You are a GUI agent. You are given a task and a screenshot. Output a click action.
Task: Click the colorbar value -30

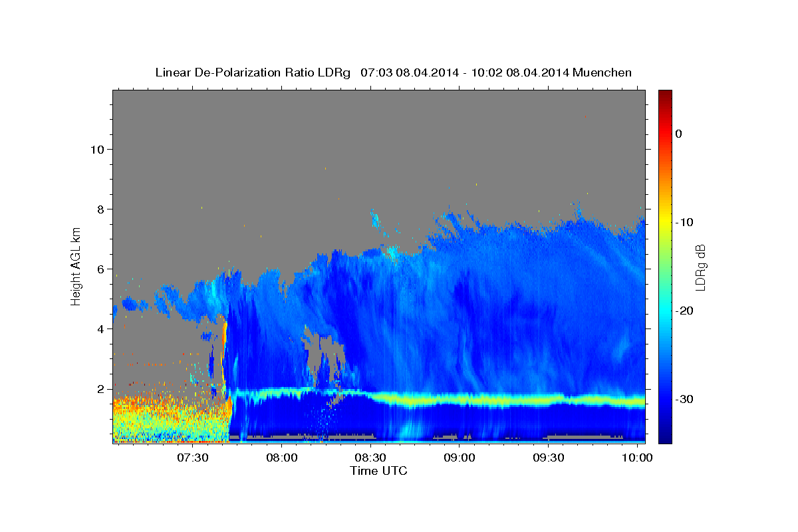pos(685,399)
